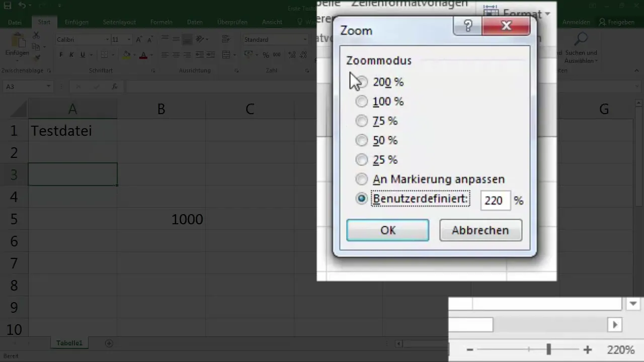Select the 100 % zoom radio button
This screenshot has height=362, width=644.
tap(362, 102)
